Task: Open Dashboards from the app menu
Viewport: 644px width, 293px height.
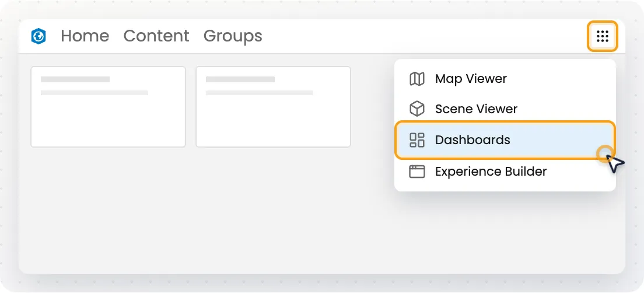Action: pyautogui.click(x=505, y=140)
